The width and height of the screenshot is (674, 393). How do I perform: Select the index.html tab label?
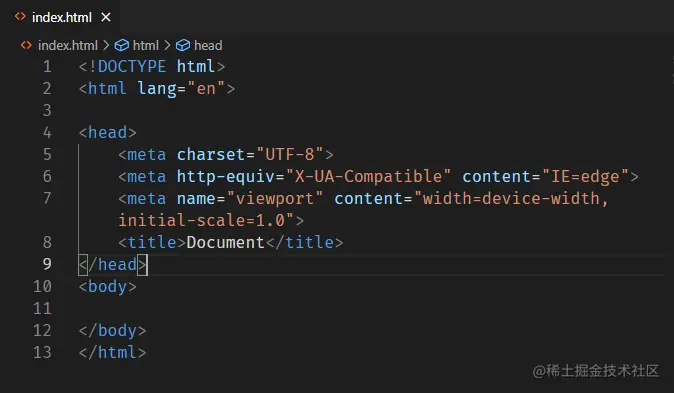coord(62,17)
